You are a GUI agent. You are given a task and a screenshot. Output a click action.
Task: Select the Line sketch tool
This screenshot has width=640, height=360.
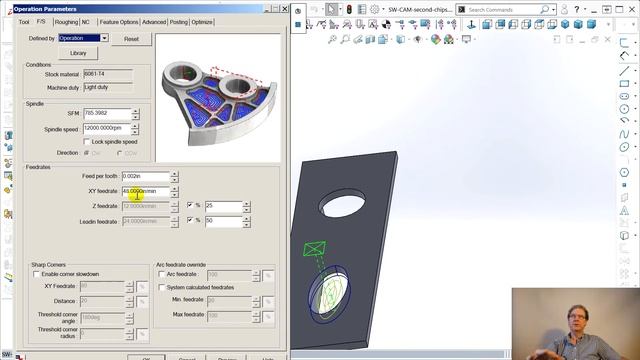click(624, 71)
